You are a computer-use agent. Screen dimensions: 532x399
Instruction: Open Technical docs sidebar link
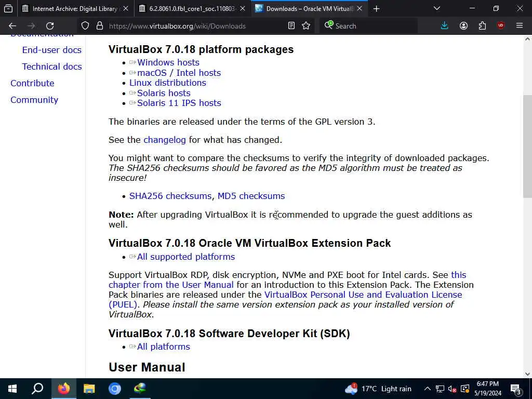[52, 67]
